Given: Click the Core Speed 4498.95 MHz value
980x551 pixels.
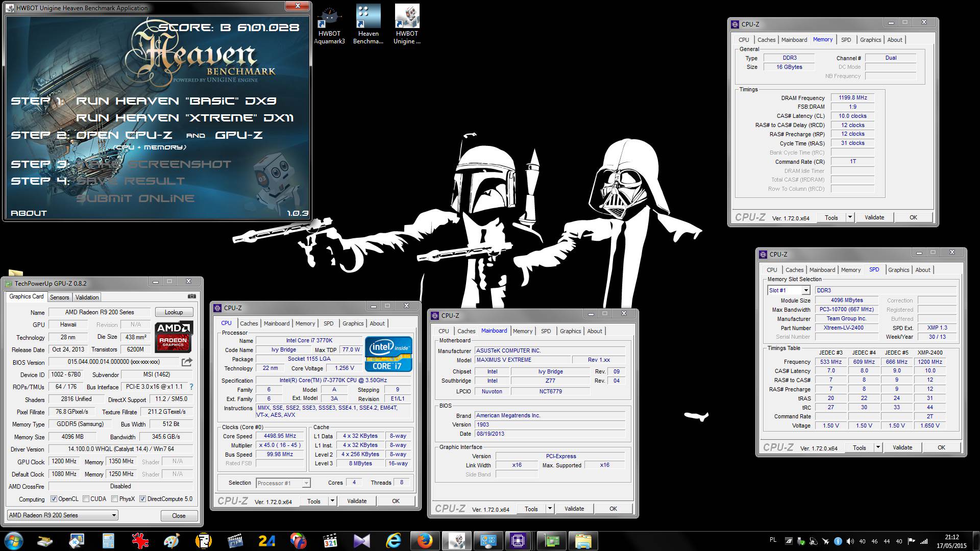Looking at the screenshot, I should click(x=280, y=436).
